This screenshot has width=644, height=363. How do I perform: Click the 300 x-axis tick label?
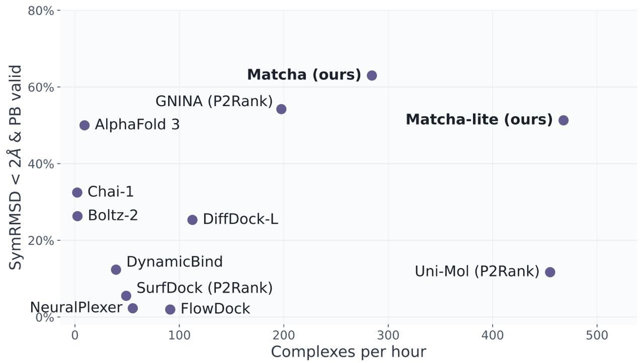click(x=388, y=334)
